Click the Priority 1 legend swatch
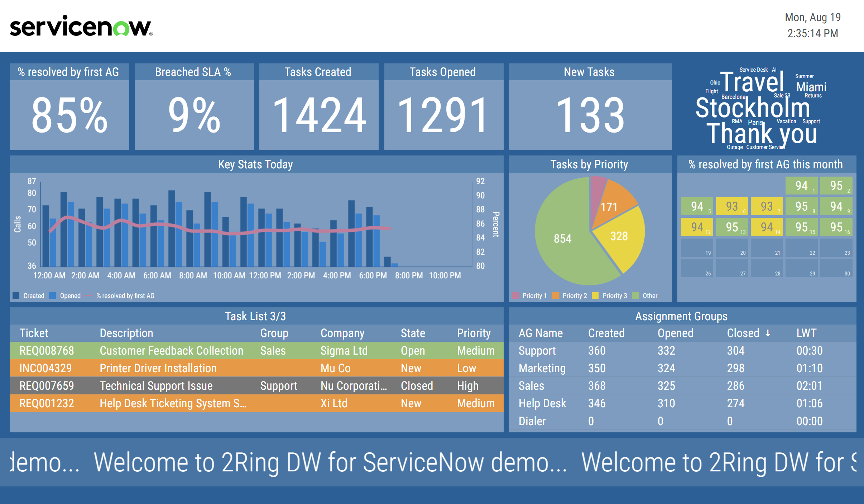The height and width of the screenshot is (504, 864). 515,296
